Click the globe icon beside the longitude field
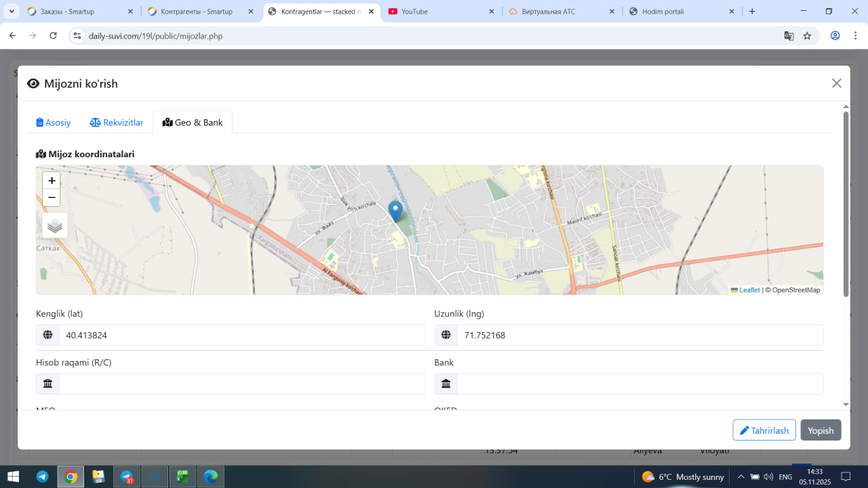 (x=446, y=335)
